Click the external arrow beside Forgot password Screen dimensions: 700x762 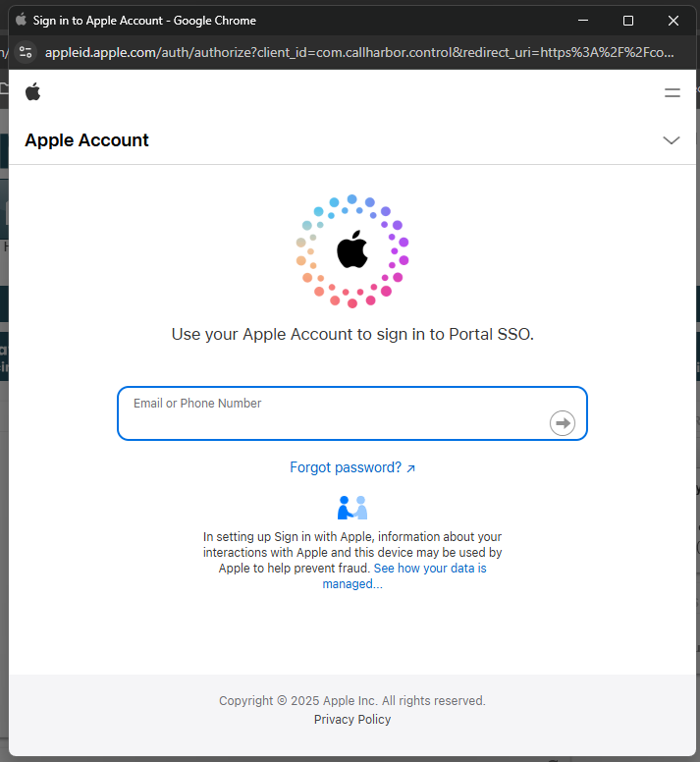(411, 468)
